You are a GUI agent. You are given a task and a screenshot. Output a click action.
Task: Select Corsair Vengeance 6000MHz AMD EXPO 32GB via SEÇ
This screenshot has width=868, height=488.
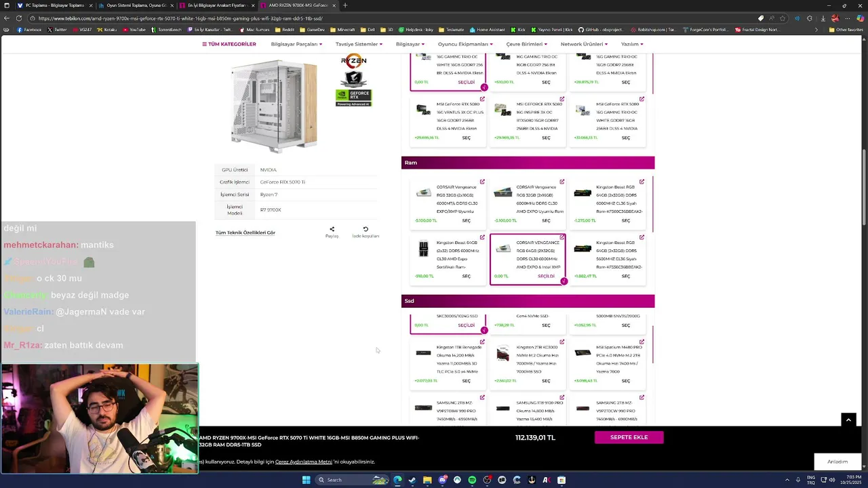click(546, 220)
